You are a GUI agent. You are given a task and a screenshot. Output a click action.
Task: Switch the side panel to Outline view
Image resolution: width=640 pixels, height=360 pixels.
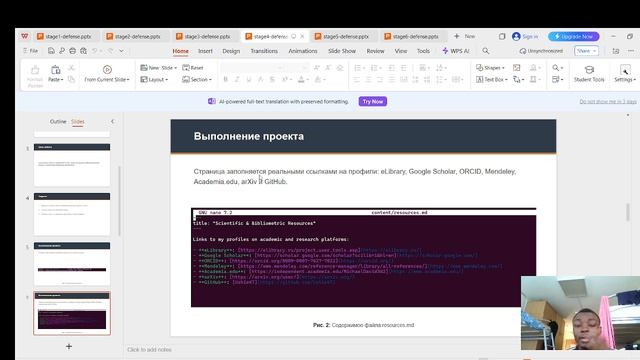(58, 122)
